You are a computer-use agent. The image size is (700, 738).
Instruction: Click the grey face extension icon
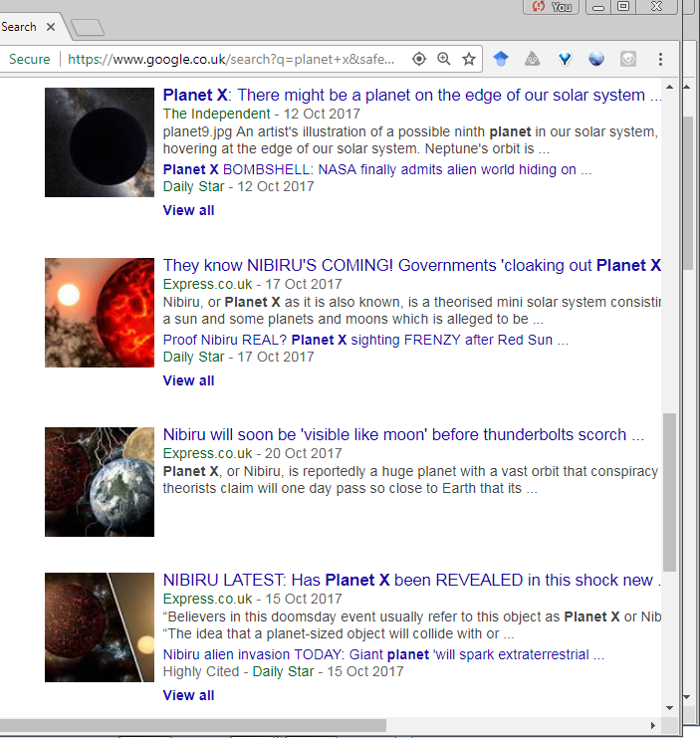pos(628,59)
